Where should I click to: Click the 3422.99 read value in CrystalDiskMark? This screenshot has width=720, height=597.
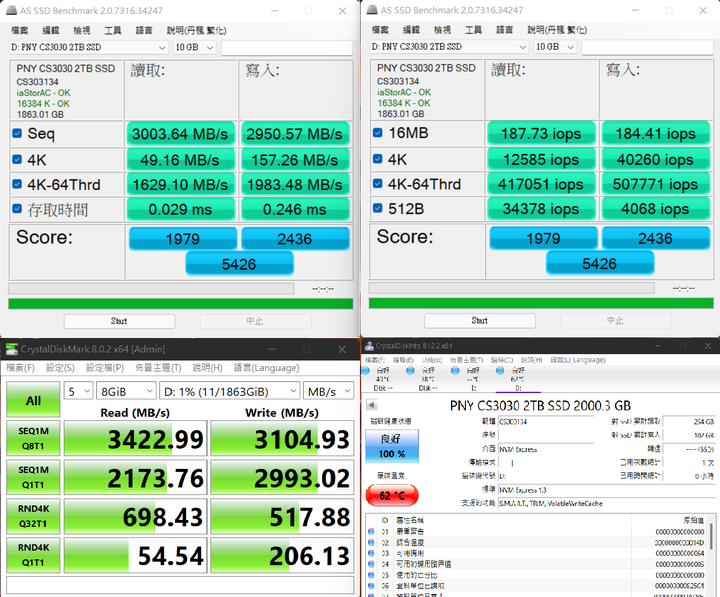(136, 439)
